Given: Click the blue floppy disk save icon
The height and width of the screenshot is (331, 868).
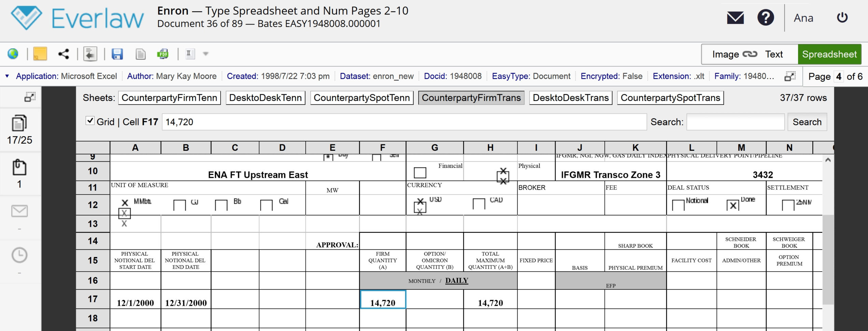Looking at the screenshot, I should click(x=117, y=54).
